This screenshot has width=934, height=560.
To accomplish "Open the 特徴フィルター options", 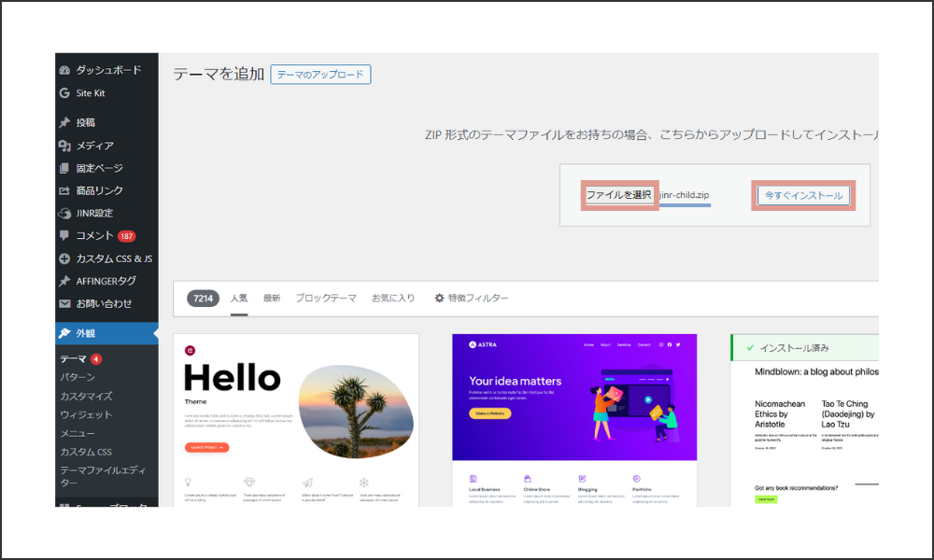I will click(472, 298).
